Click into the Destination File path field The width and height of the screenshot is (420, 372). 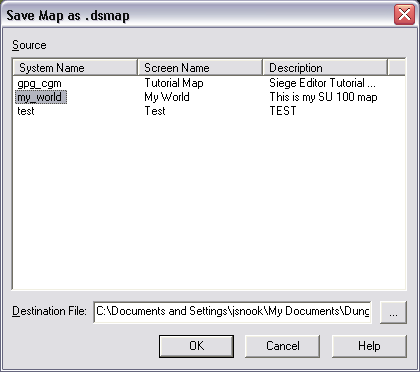232,312
